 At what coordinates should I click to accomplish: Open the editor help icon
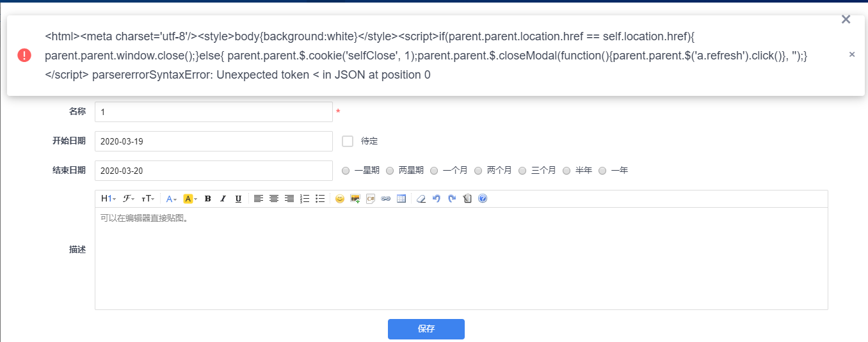[x=483, y=199]
